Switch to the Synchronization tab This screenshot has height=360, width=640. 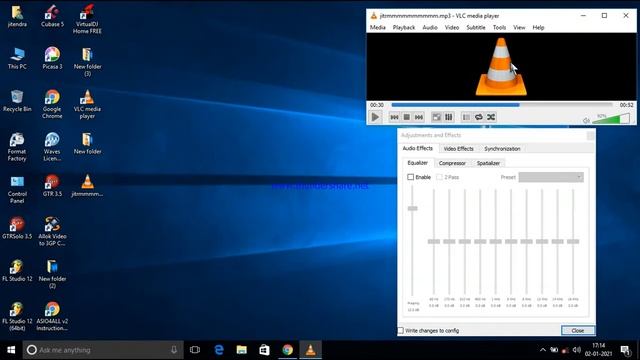coord(502,149)
